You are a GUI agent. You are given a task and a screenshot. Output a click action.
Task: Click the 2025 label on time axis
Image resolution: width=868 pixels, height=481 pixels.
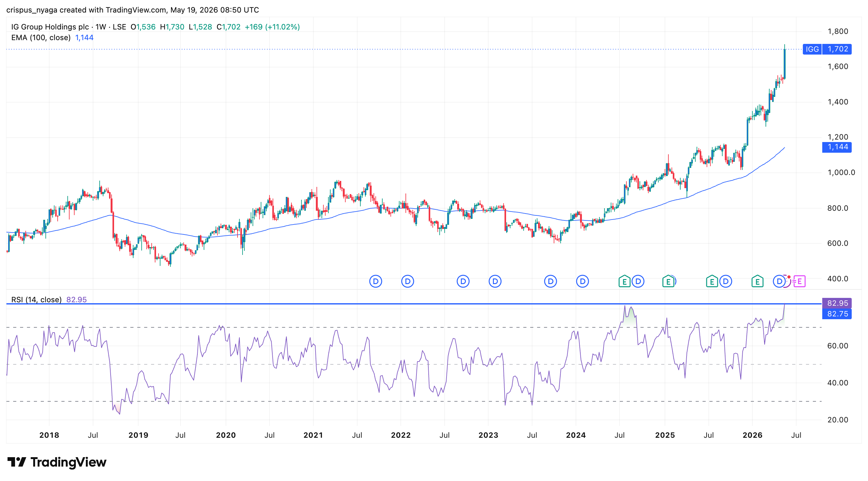[665, 435]
